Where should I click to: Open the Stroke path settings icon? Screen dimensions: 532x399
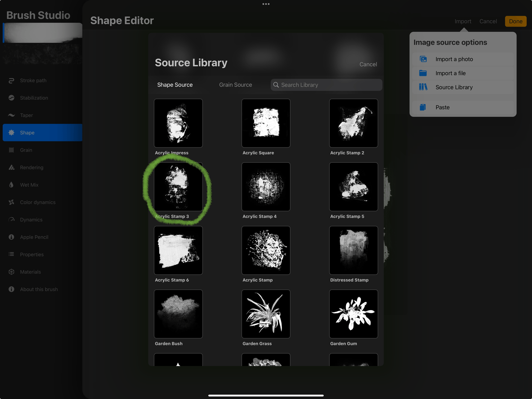click(x=11, y=80)
